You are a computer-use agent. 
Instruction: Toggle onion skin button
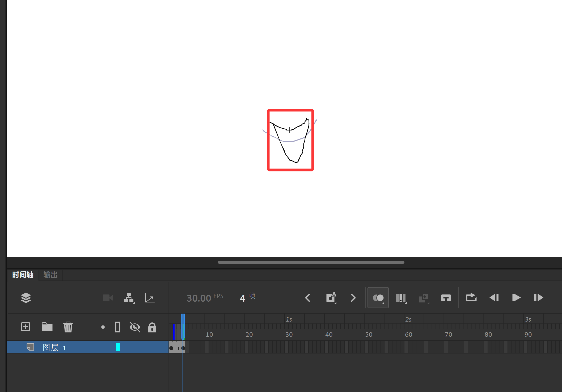(378, 298)
